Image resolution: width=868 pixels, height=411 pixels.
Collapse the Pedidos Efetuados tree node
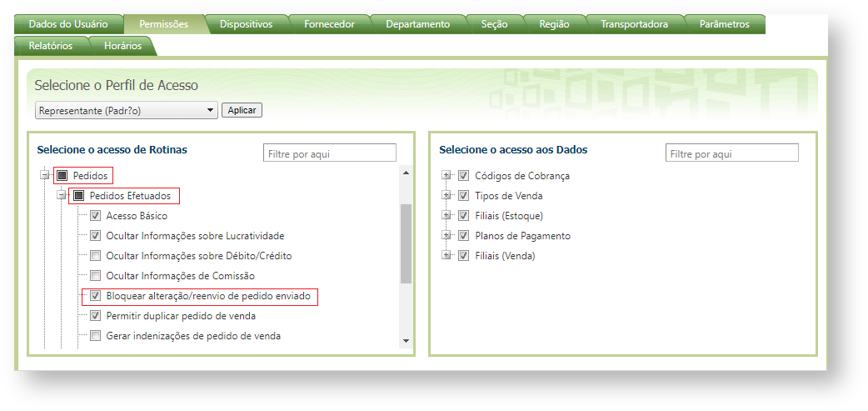click(62, 196)
